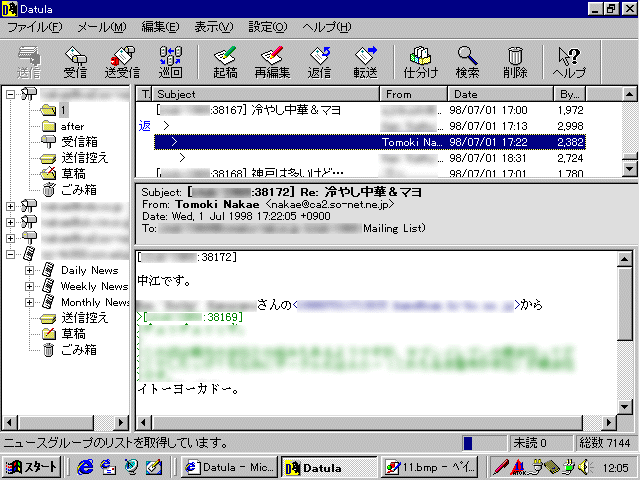
Task: Click the 巡回 (Patrol) toolbar icon
Action: tap(171, 62)
